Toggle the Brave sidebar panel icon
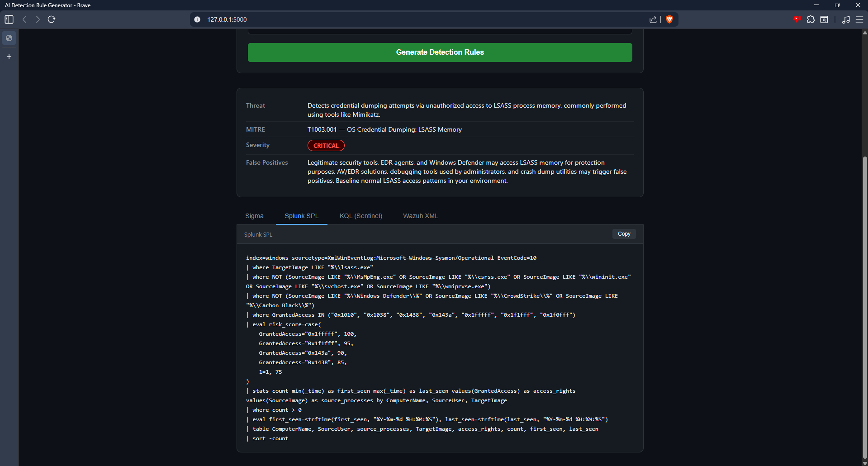 (9, 19)
